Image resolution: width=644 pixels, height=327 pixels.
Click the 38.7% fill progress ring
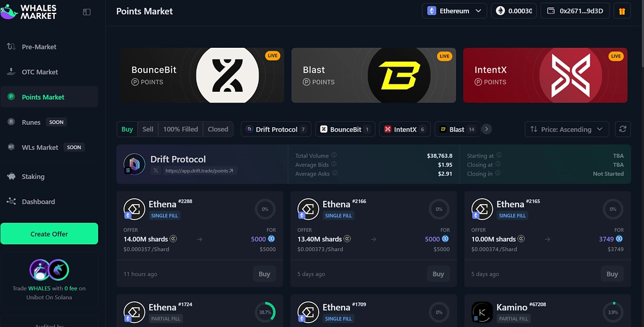pyautogui.click(x=265, y=312)
